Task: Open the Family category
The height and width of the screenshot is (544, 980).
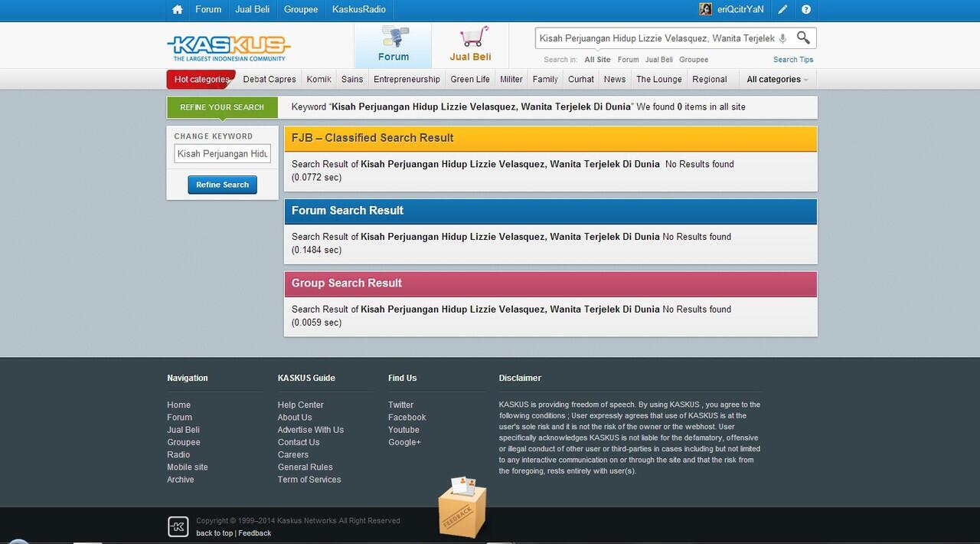Action: (x=545, y=80)
